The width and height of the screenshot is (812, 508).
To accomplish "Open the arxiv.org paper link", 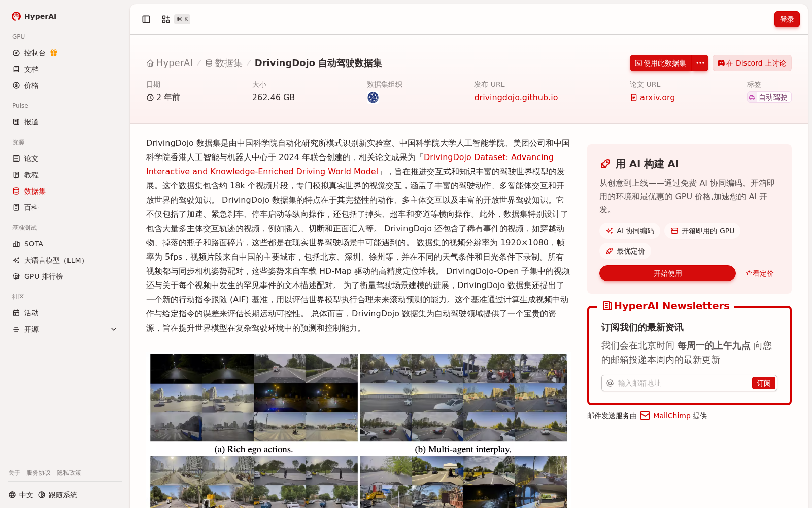I will (x=653, y=97).
